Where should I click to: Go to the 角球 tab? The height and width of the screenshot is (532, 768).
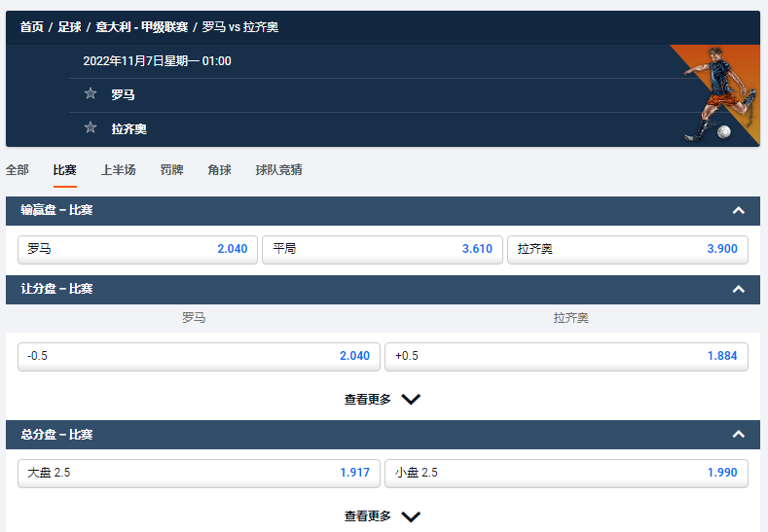[219, 170]
